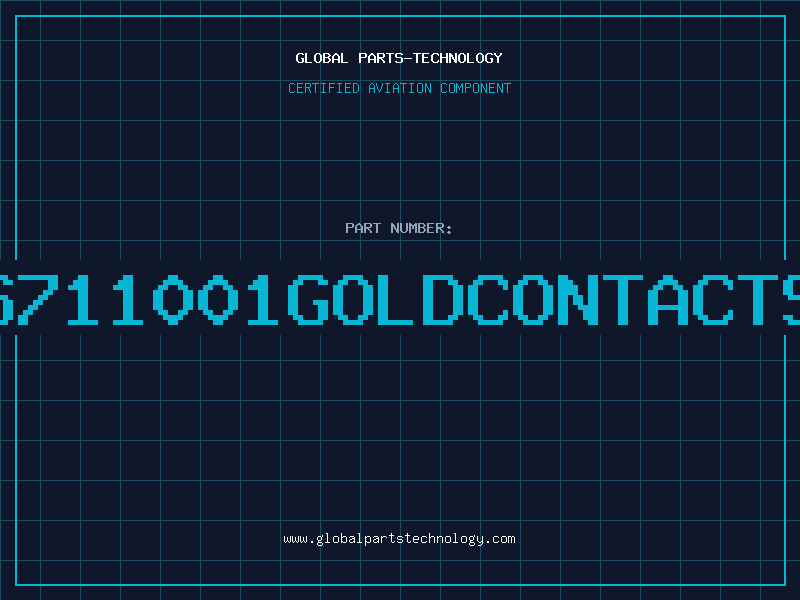
Task: Open the www.globalpartstechnology.com link
Action: 399,539
